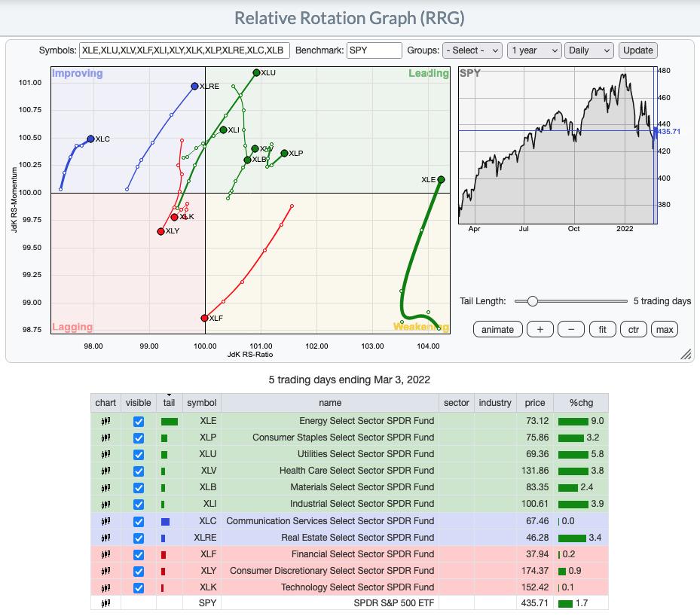Open the chart icon in the XLY row
The height and width of the screenshot is (616, 700).
click(105, 571)
